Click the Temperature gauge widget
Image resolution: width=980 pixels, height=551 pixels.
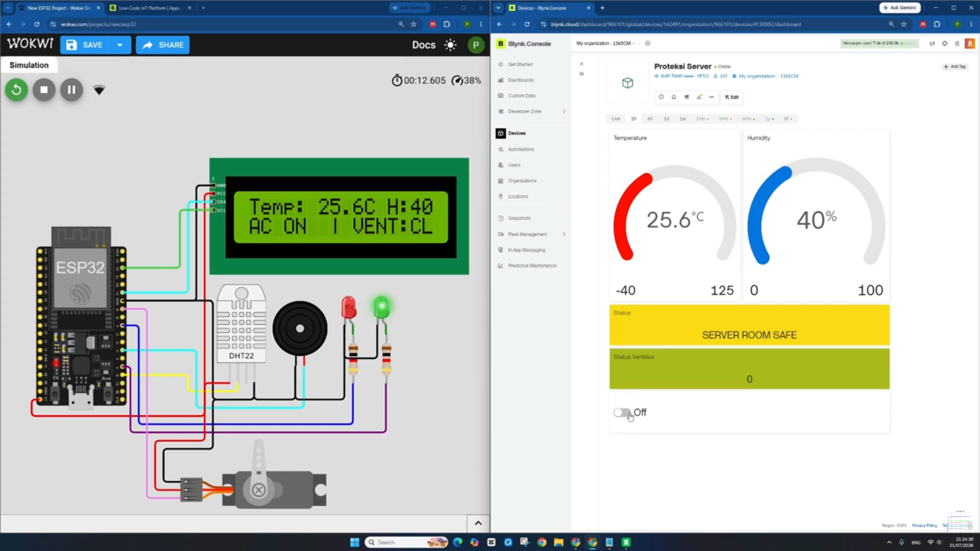(674, 216)
